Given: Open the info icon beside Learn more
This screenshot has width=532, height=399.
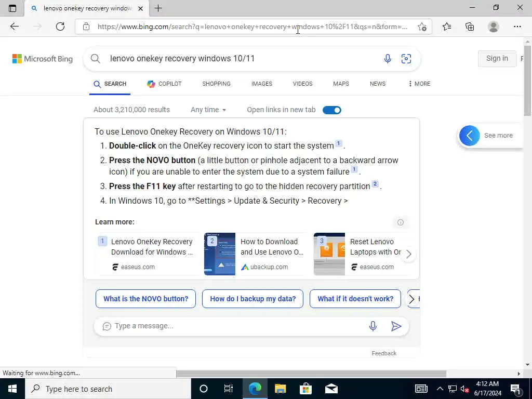Looking at the screenshot, I should pos(401,222).
